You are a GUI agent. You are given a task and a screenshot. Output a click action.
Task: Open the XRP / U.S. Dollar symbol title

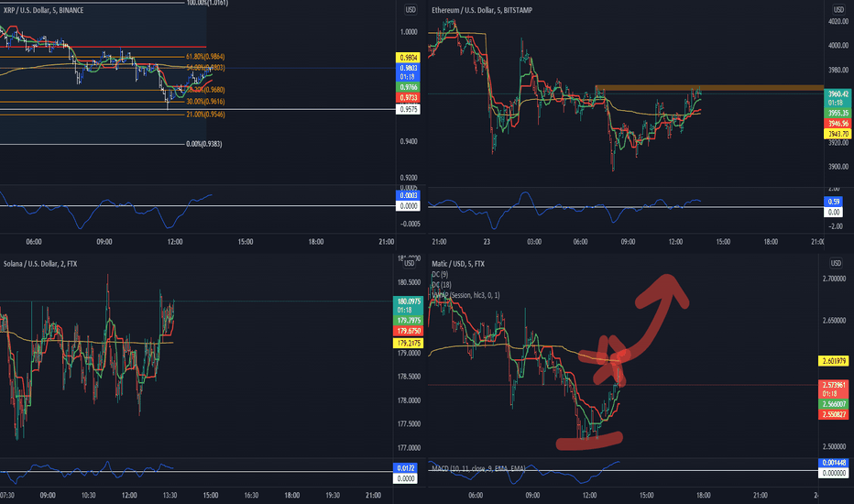[x=44, y=10]
